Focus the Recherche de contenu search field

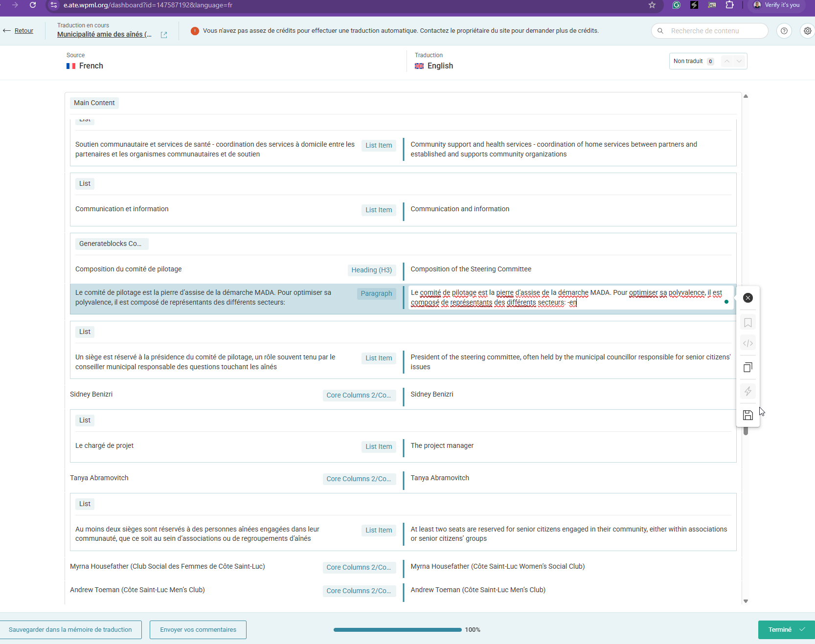coord(710,31)
